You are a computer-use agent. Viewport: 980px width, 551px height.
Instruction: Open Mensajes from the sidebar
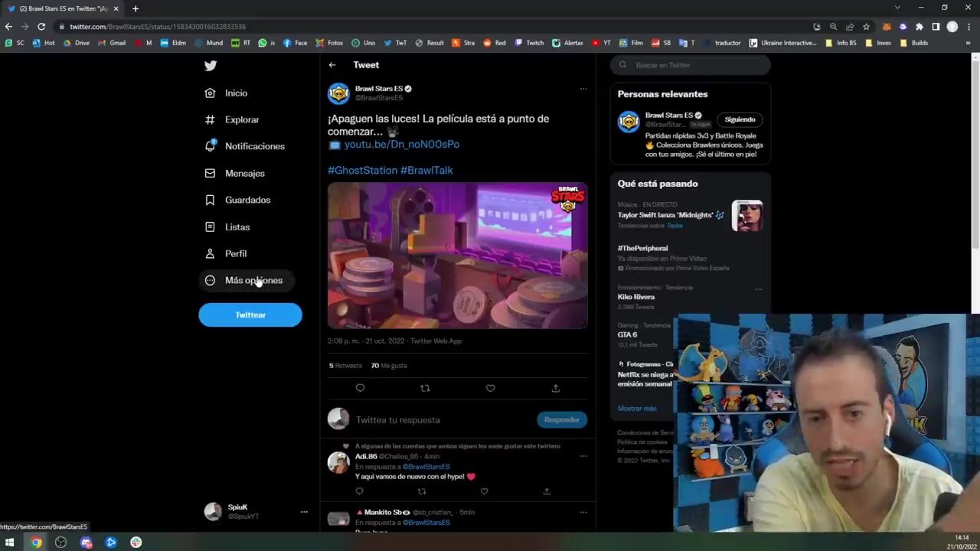235,173
